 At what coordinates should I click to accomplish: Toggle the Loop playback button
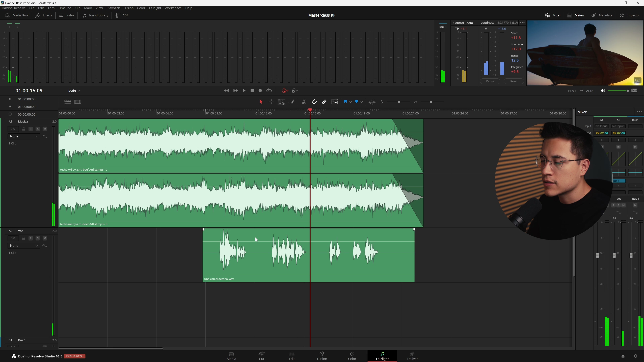click(269, 90)
